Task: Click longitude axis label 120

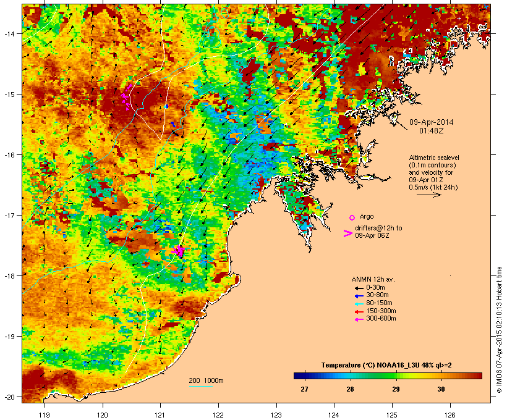Action: tap(103, 415)
